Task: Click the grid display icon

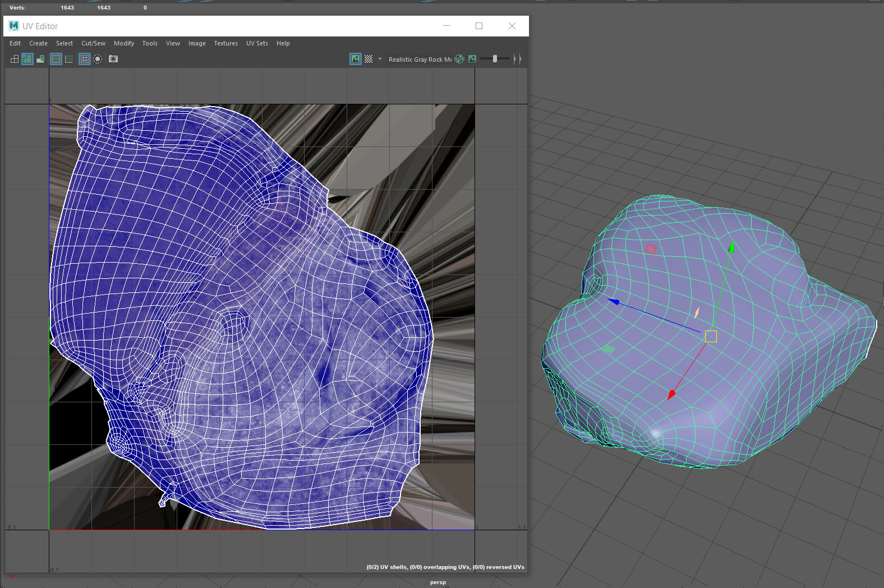Action: pyautogui.click(x=85, y=59)
